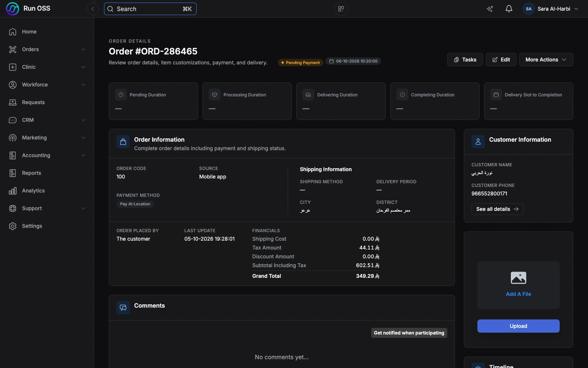This screenshot has height=368, width=588.
Task: Click the Comments speech bubble icon
Action: pyautogui.click(x=123, y=308)
